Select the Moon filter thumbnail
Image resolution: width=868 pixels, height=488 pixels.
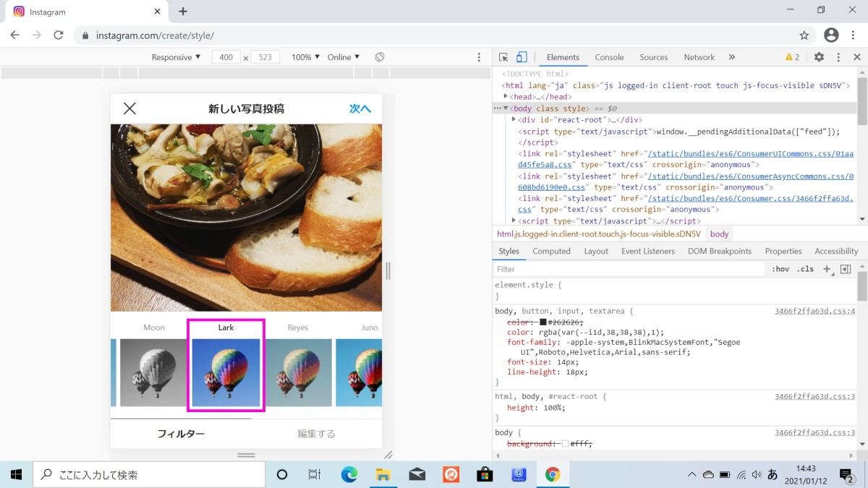point(153,372)
